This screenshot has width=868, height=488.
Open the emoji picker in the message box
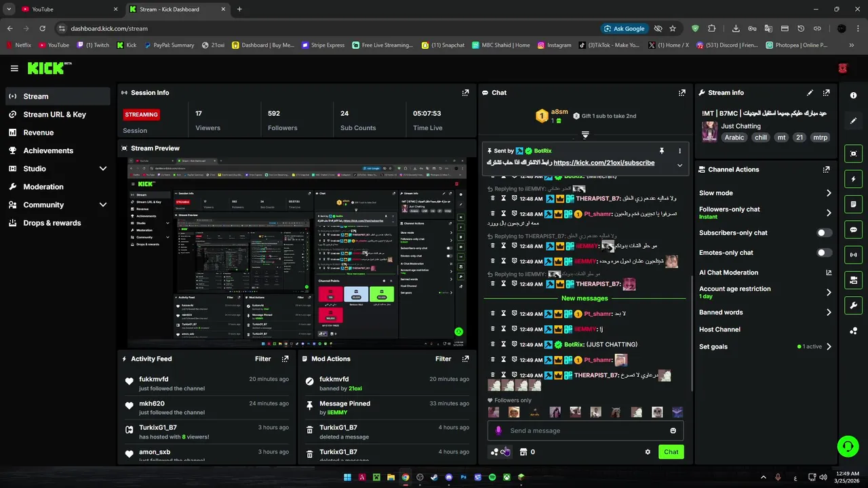point(673,430)
